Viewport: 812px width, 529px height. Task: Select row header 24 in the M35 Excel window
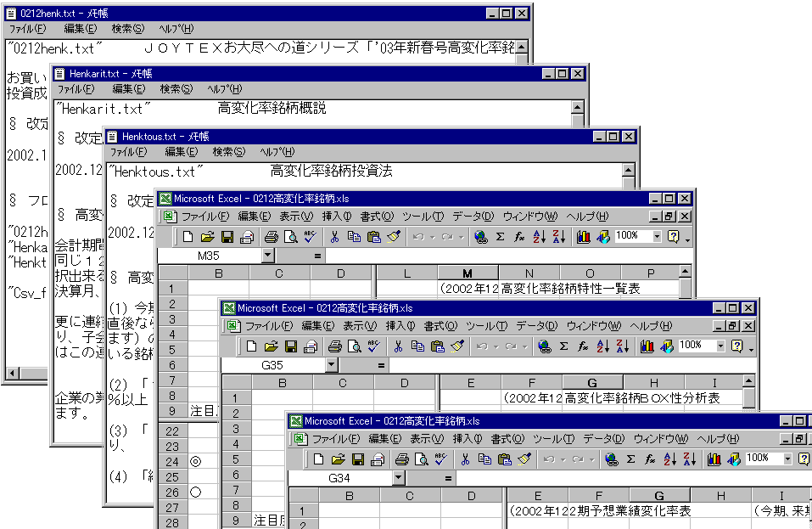pyautogui.click(x=172, y=462)
